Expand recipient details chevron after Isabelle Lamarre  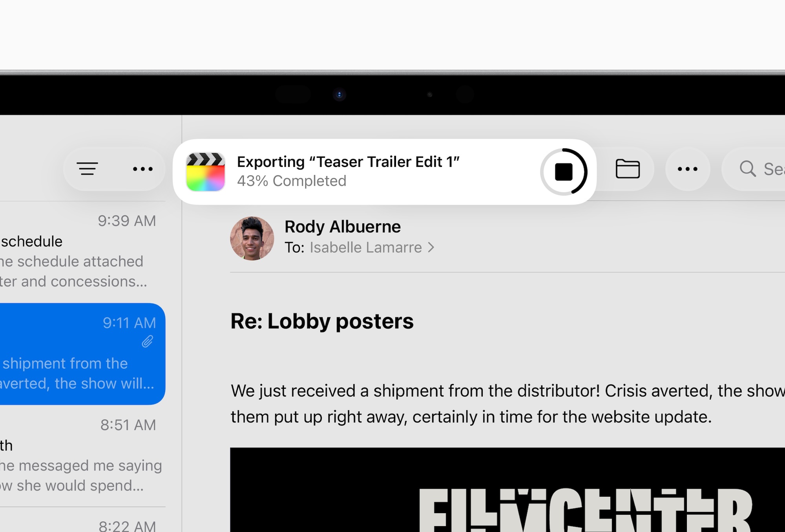point(431,247)
